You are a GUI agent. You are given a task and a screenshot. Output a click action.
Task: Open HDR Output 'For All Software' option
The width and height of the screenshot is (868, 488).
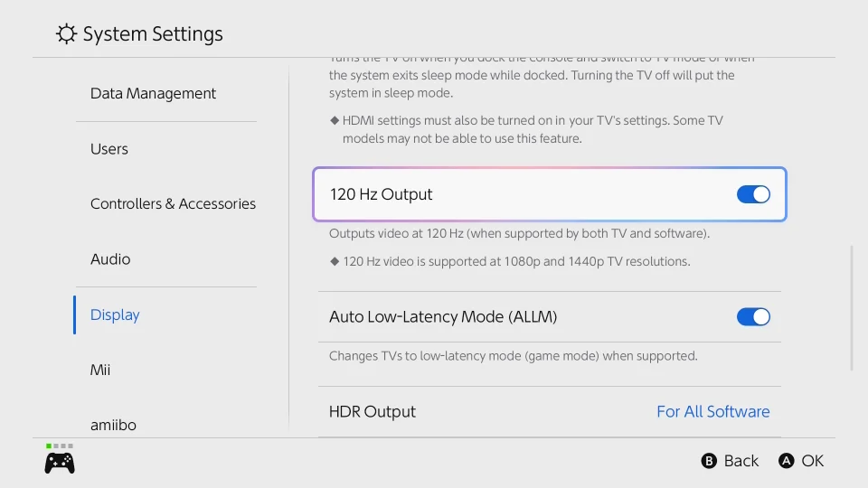point(712,411)
